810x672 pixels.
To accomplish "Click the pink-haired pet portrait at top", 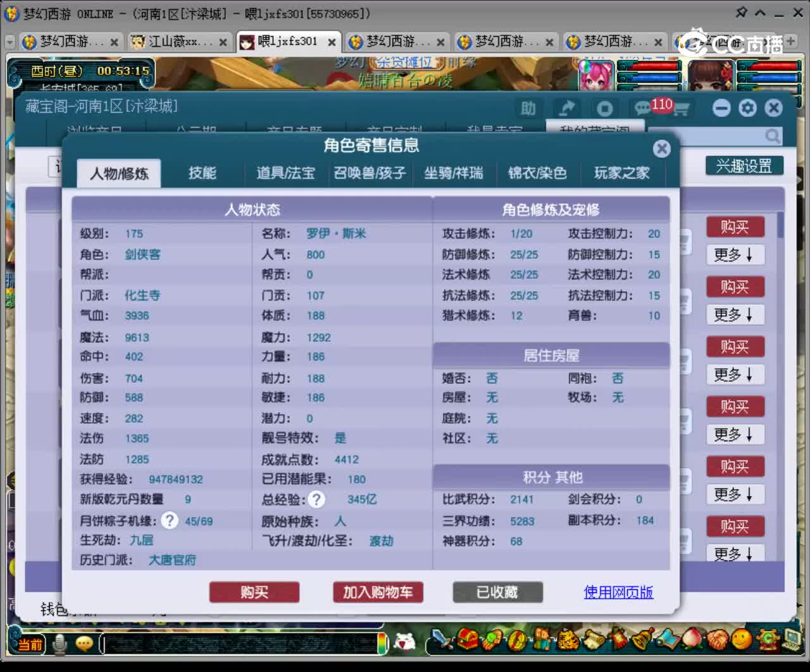I will [x=596, y=76].
